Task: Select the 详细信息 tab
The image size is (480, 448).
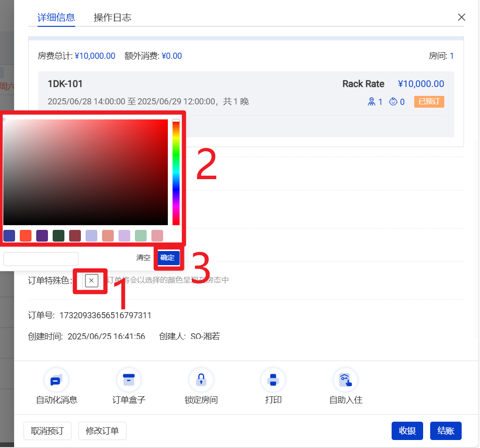Action: point(56,18)
